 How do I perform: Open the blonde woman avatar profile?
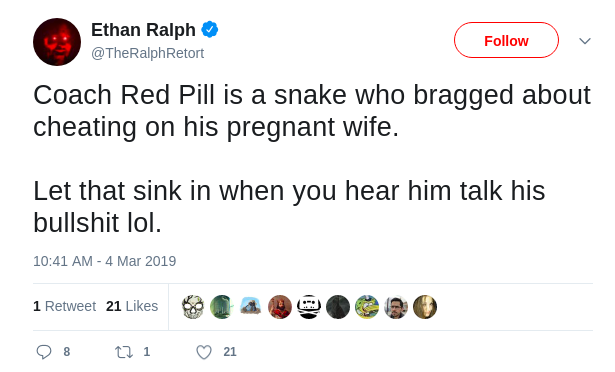coord(425,306)
